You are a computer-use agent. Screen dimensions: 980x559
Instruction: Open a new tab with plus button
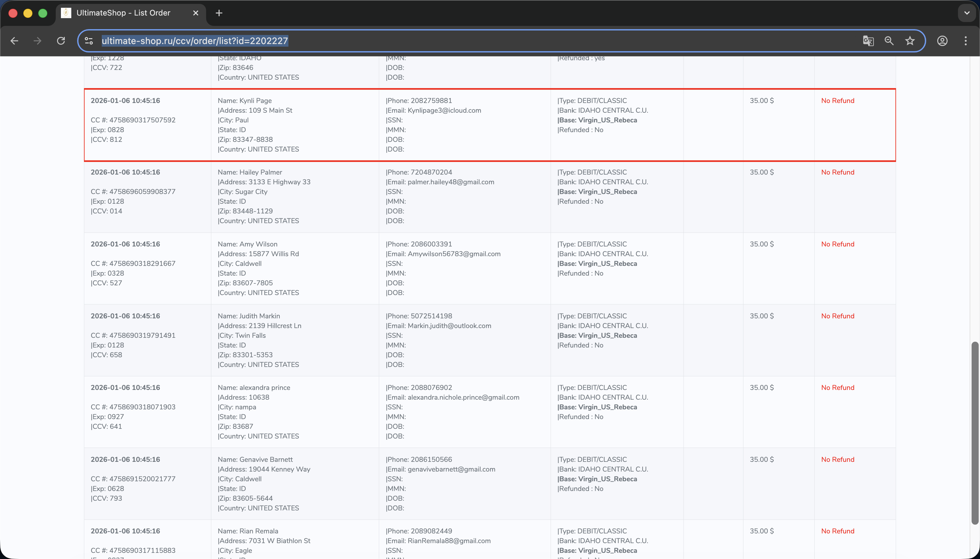(219, 13)
